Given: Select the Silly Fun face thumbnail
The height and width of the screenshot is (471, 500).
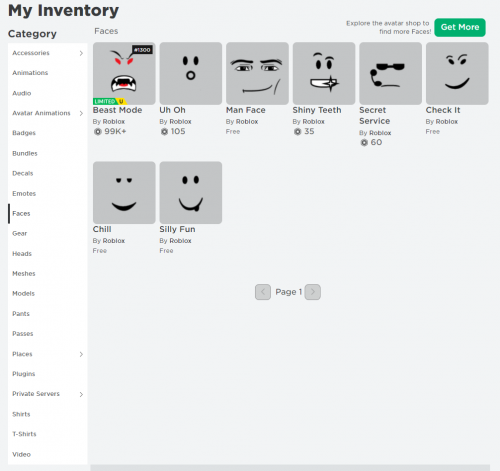Looking at the screenshot, I should point(191,193).
